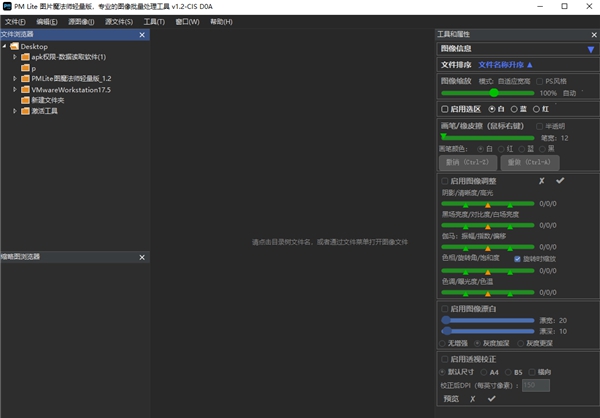Open the 源文件(S) menu
600x418 pixels.
tap(119, 22)
